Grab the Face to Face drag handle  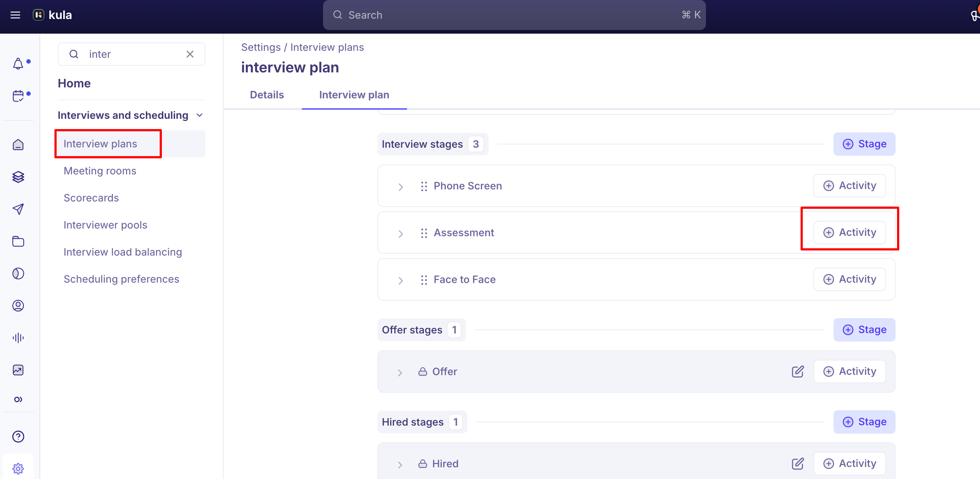coord(424,280)
